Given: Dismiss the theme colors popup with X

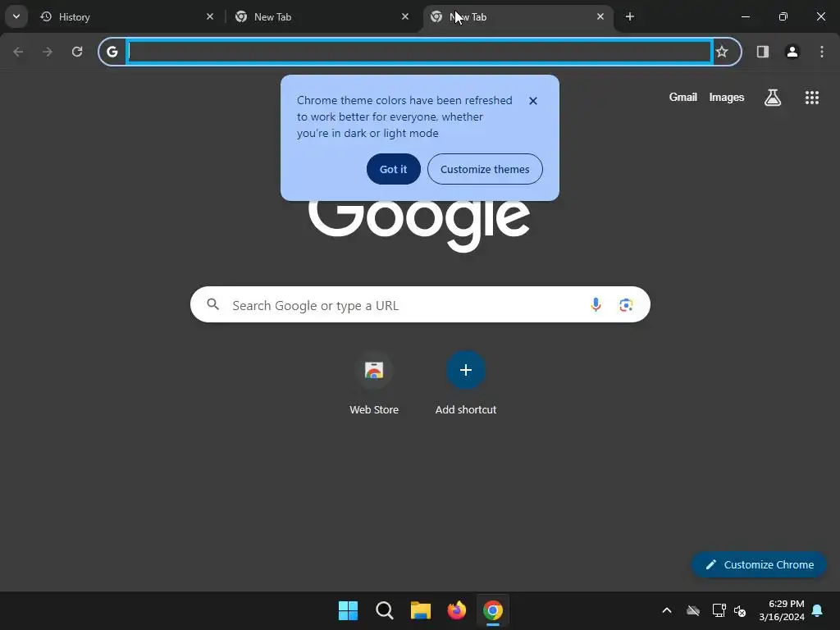Looking at the screenshot, I should 533,101.
